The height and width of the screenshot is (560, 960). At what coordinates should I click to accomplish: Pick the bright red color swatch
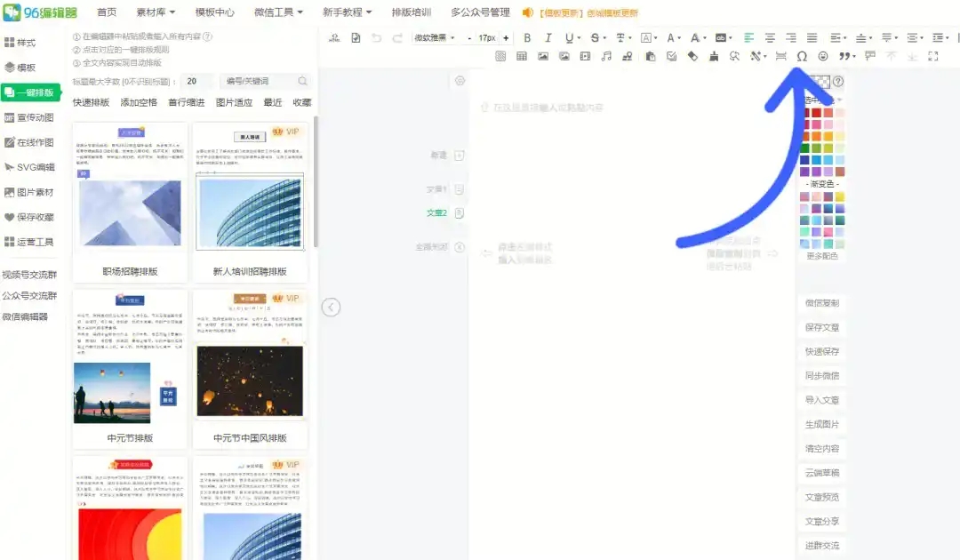click(816, 113)
